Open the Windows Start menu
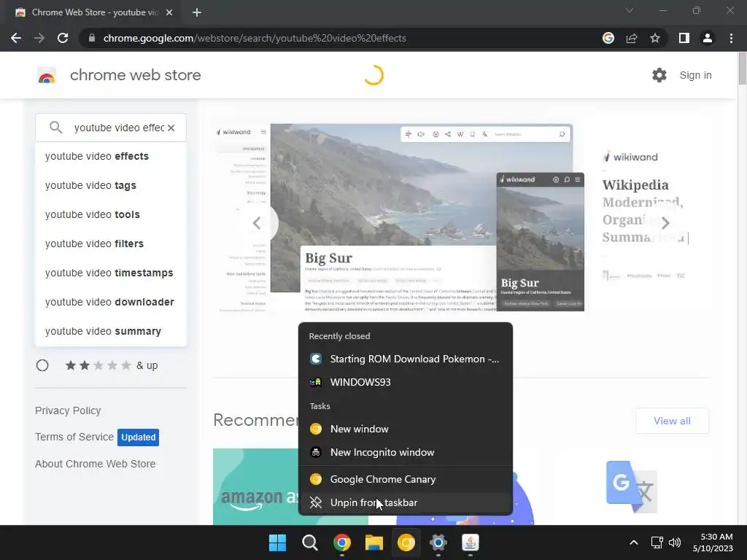 pos(278,542)
